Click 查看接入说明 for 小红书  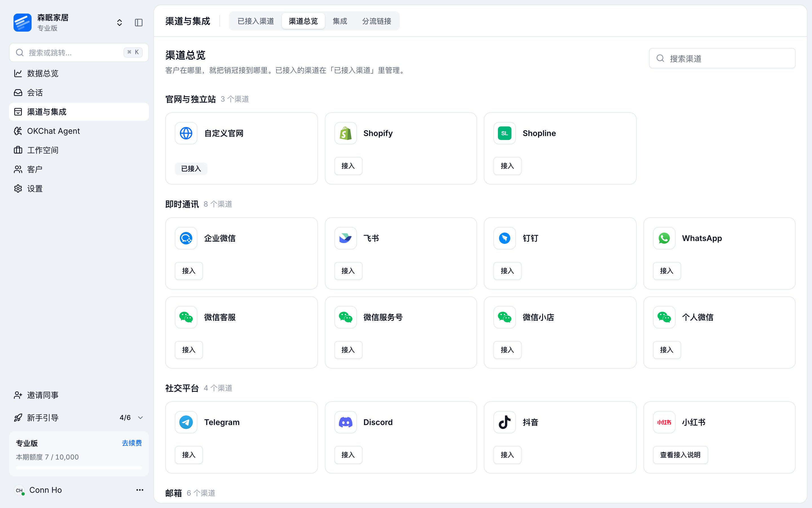pos(680,455)
